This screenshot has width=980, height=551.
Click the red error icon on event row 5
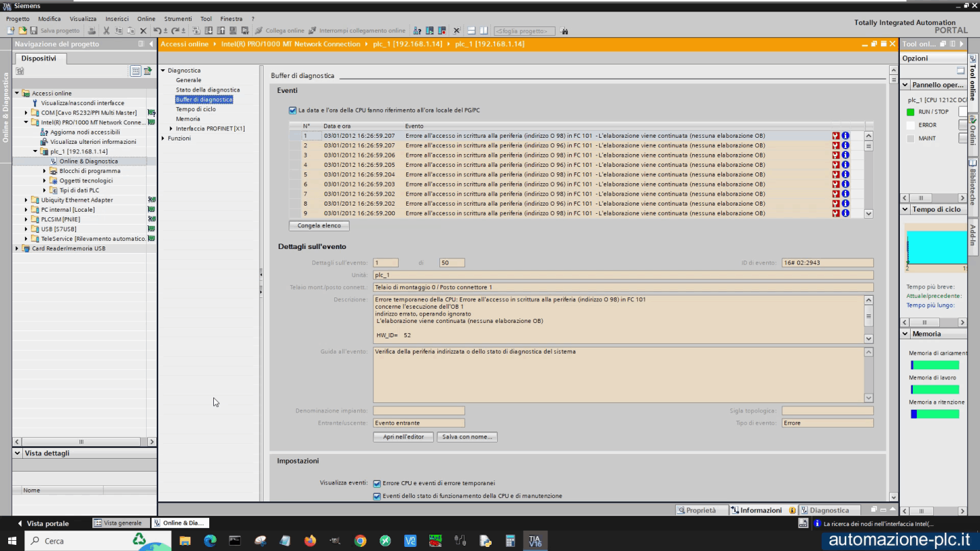tap(835, 174)
